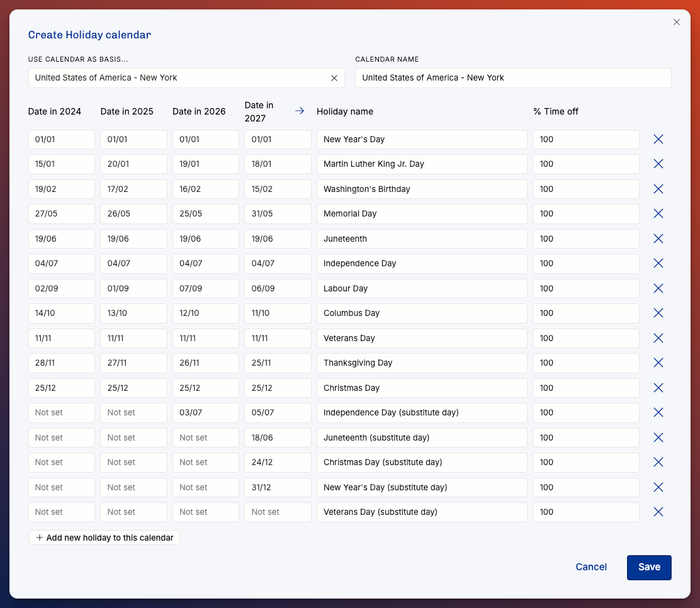The image size is (700, 608).
Task: Remove the Juneteenth holiday entry
Action: (x=658, y=239)
